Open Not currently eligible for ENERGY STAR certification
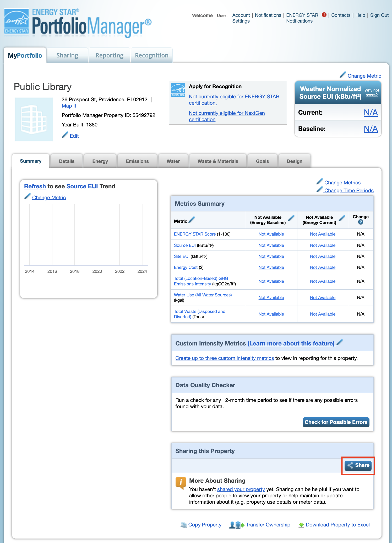 click(x=234, y=100)
